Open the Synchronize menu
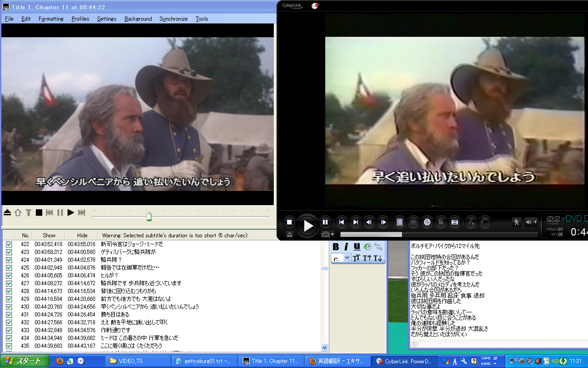Image resolution: width=588 pixels, height=368 pixels. (173, 19)
